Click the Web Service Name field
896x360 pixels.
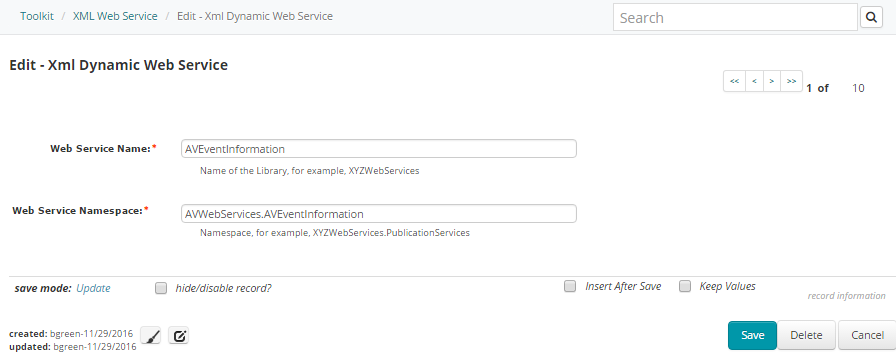(378, 149)
